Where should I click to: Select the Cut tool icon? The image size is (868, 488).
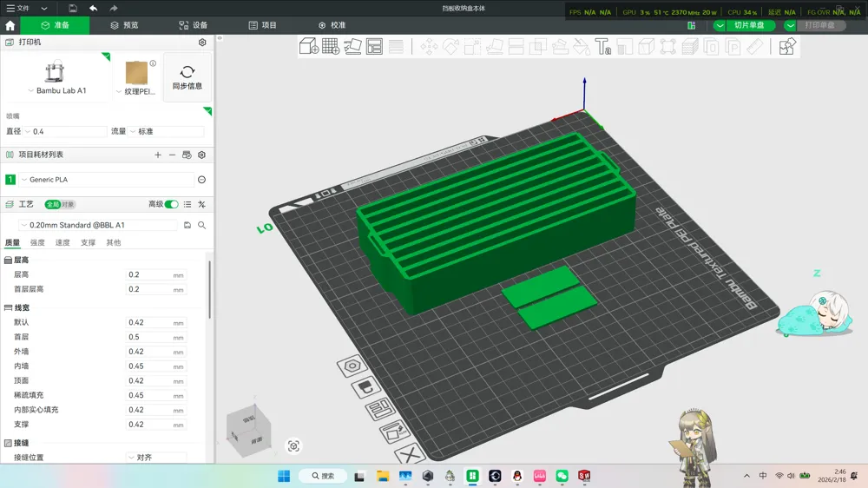(x=516, y=47)
